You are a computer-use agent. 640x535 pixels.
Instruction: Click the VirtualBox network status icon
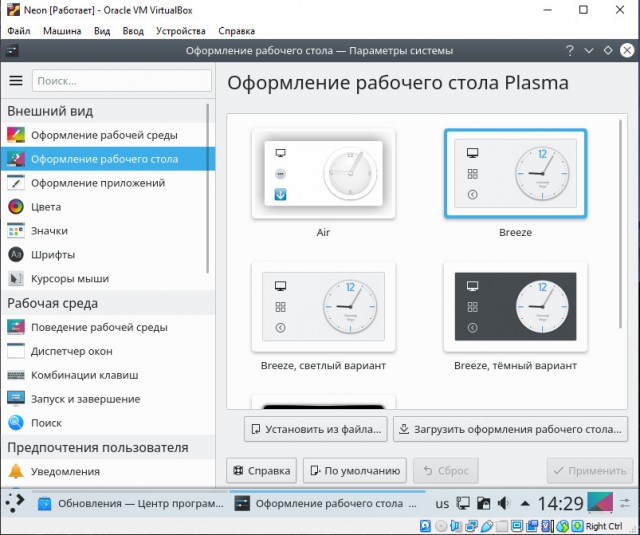pos(471,526)
